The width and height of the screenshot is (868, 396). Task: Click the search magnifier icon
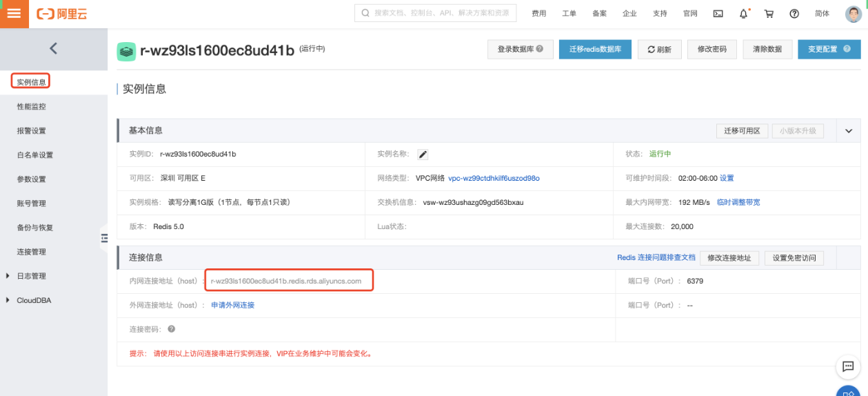point(365,13)
